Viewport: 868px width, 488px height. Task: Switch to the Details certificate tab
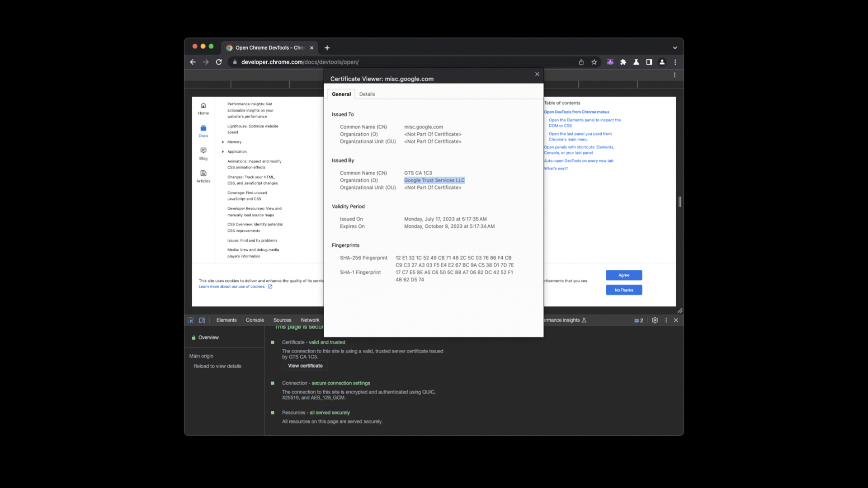(x=367, y=94)
